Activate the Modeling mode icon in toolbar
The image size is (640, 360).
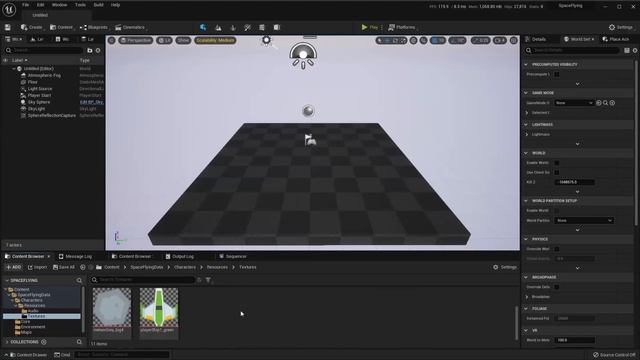tap(262, 27)
